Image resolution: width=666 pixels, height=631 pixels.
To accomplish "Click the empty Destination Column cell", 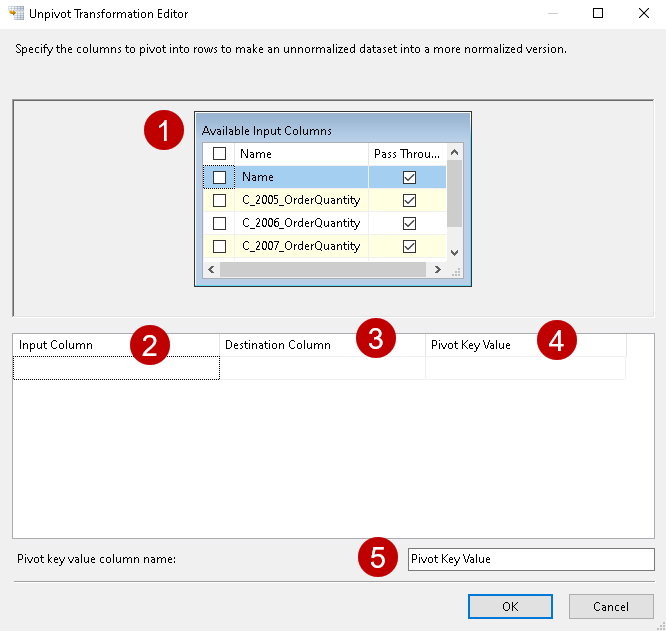I will click(322, 368).
